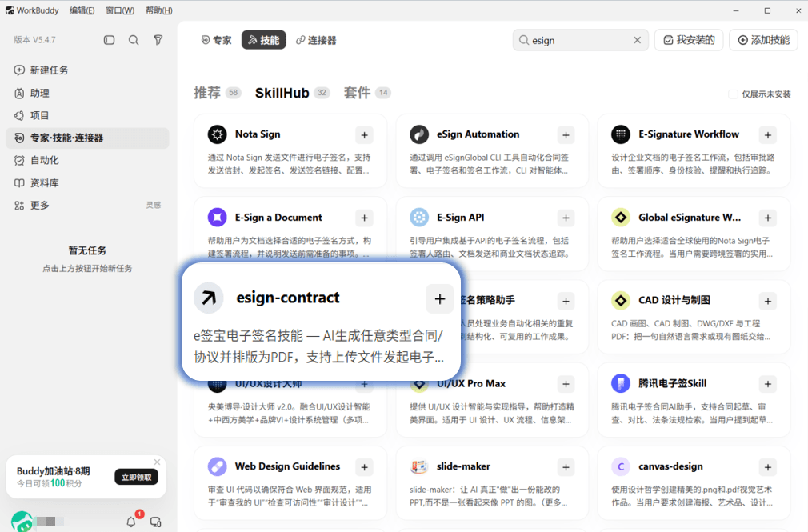This screenshot has height=532, width=808.
Task: Open the UI/UX Pro Max title
Action: [x=471, y=383]
